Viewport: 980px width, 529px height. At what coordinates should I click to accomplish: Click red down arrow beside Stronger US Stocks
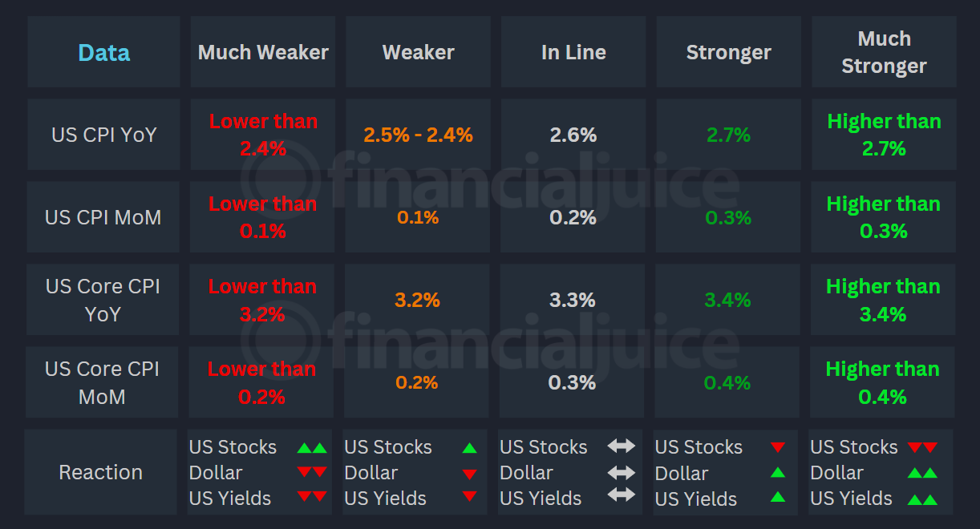777,448
